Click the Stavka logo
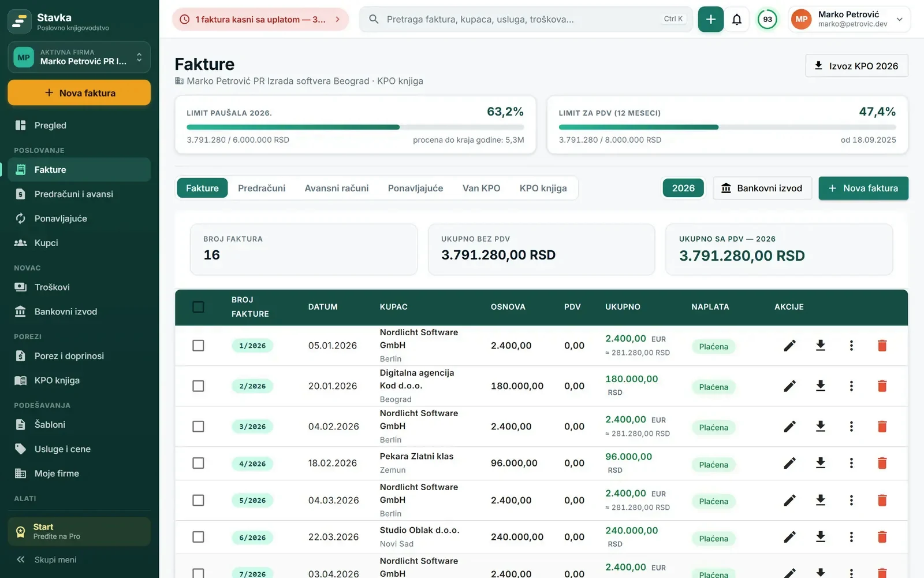Screen dimensions: 924x578 (20, 21)
